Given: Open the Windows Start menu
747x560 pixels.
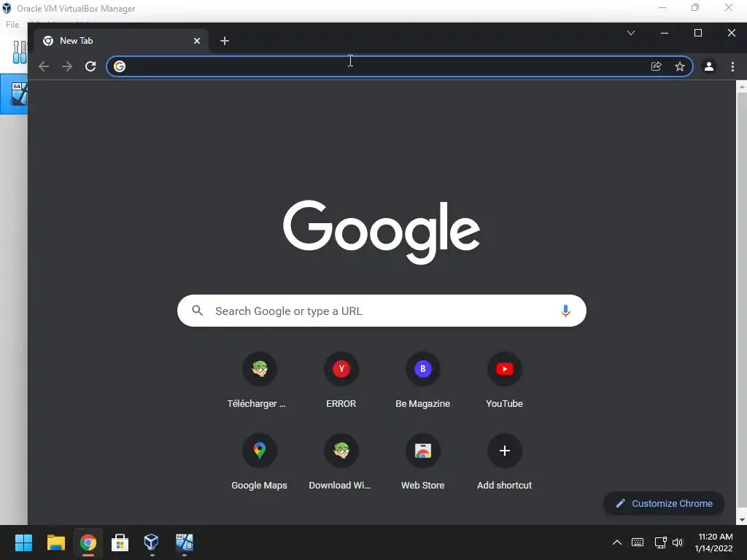Looking at the screenshot, I should click(x=23, y=542).
